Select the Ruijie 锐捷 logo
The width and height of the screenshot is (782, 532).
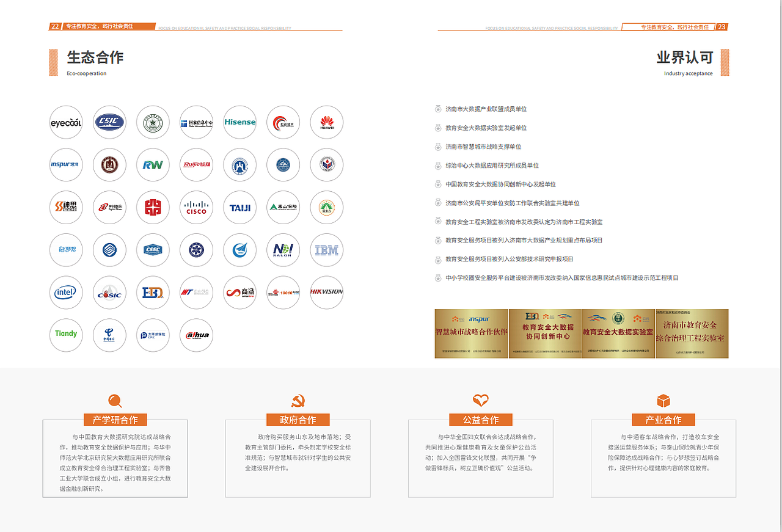196,165
